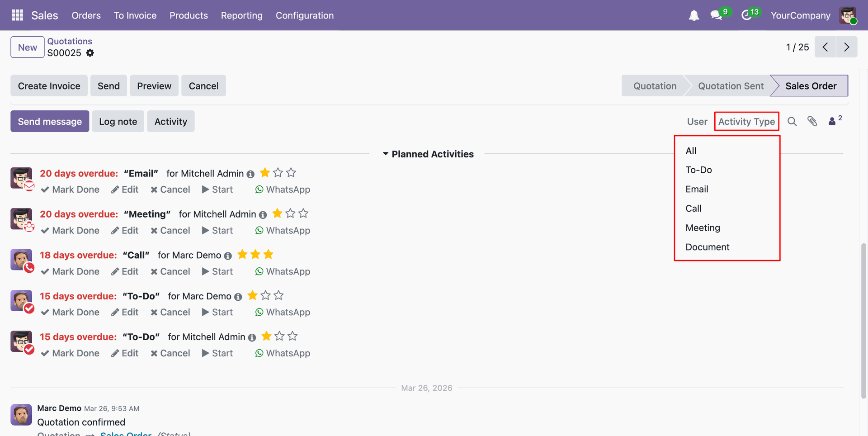Set second star on Marc Demo To-Do
The image size is (868, 436).
(x=265, y=295)
